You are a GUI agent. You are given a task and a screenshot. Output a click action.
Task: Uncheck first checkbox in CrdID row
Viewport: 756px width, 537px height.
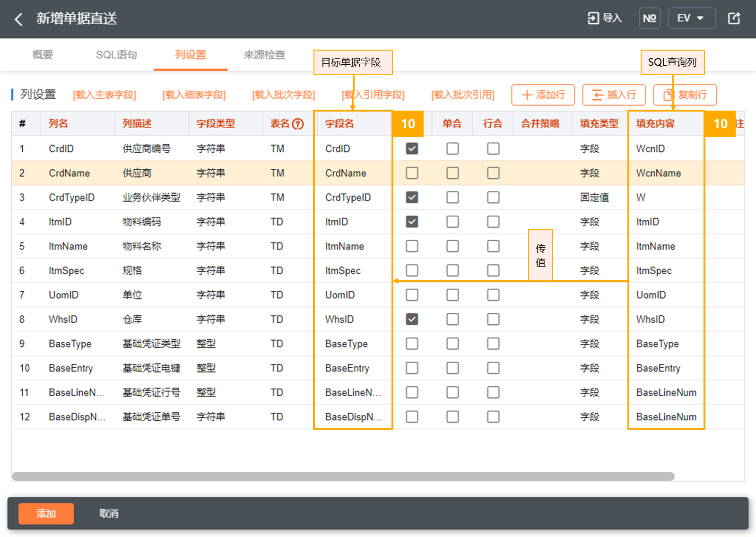click(x=412, y=149)
